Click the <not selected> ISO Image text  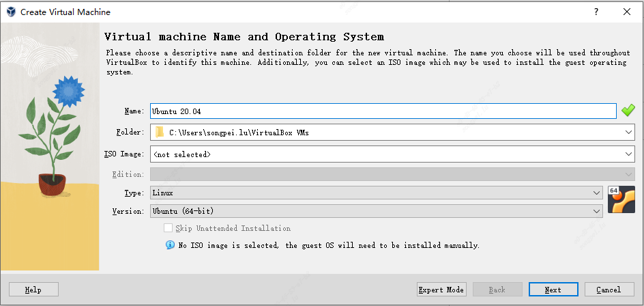[x=181, y=154]
